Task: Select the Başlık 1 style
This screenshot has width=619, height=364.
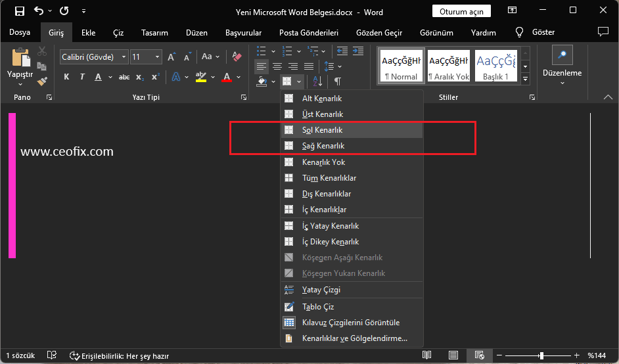Action: pyautogui.click(x=496, y=66)
